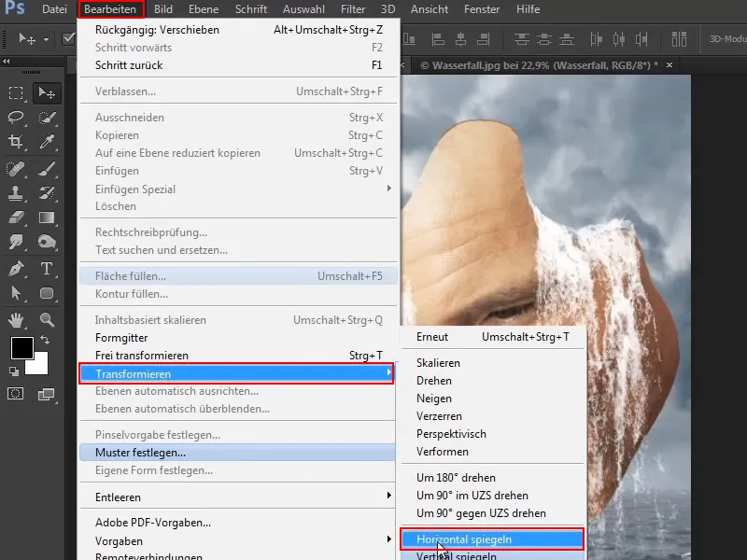747x560 pixels.
Task: Distribute bottom edges icon in options bar
Action: click(567, 39)
